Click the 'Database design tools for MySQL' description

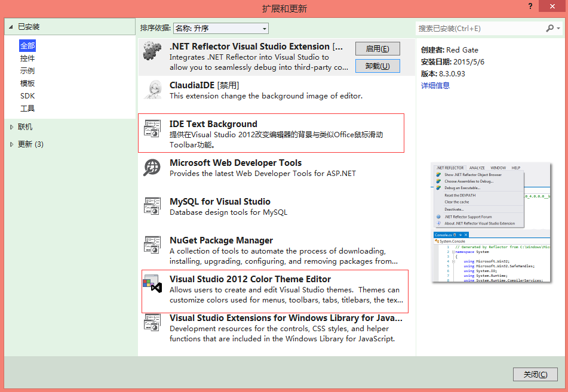click(228, 212)
